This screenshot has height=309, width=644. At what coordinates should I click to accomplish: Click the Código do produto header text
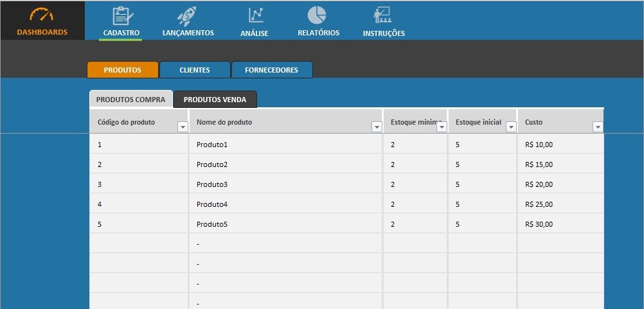tap(126, 122)
